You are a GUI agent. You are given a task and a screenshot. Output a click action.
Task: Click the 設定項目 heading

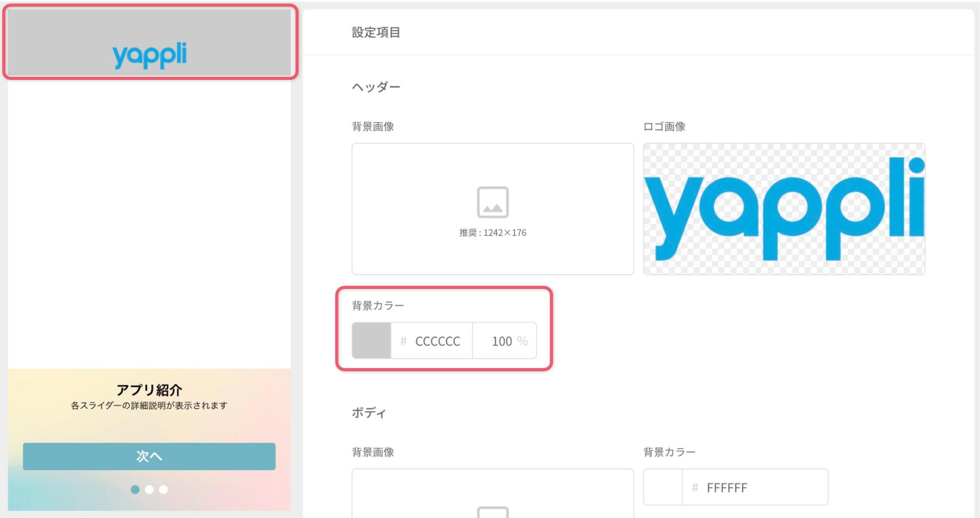[x=376, y=32]
